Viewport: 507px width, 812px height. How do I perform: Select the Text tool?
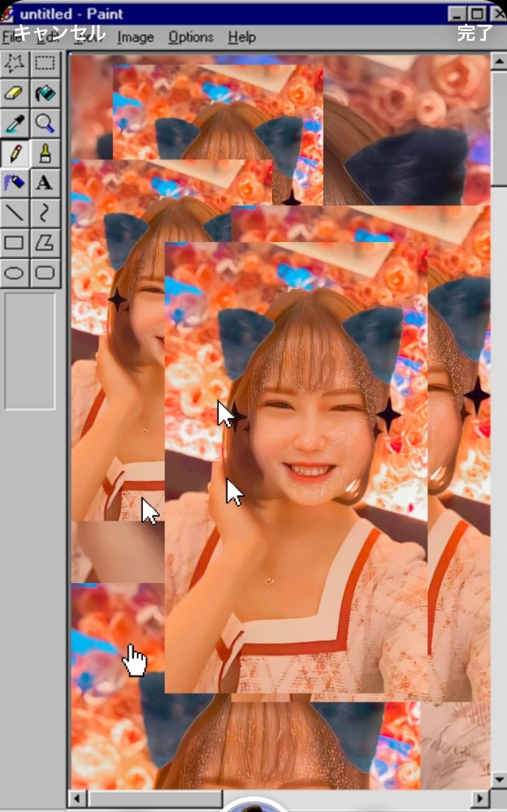tap(45, 183)
